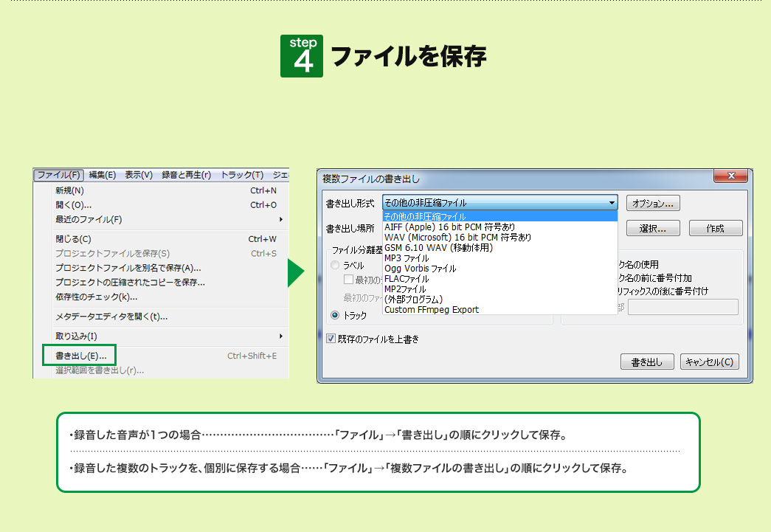Click the オプション... button
The image size is (771, 532).
[653, 203]
